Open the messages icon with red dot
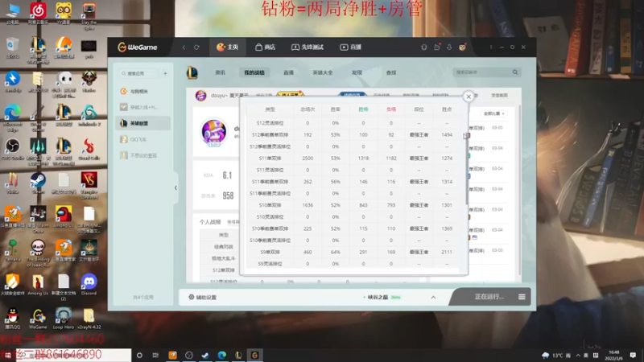The width and height of the screenshot is (644, 362). [437, 47]
